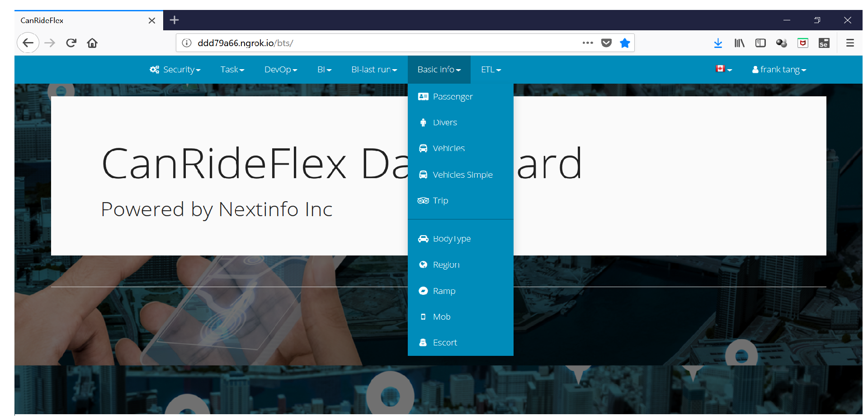This screenshot has height=416, width=868.
Task: Close the CanRideFlex tab
Action: pyautogui.click(x=152, y=20)
